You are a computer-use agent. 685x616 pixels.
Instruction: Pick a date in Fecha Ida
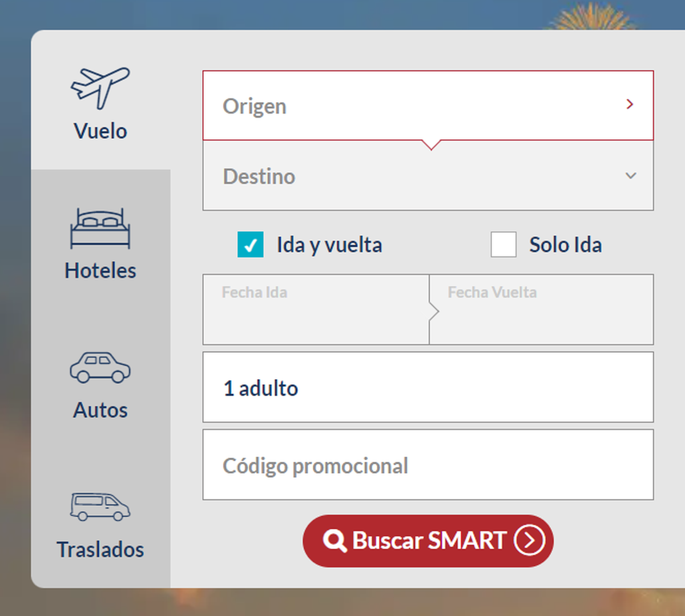(x=316, y=309)
